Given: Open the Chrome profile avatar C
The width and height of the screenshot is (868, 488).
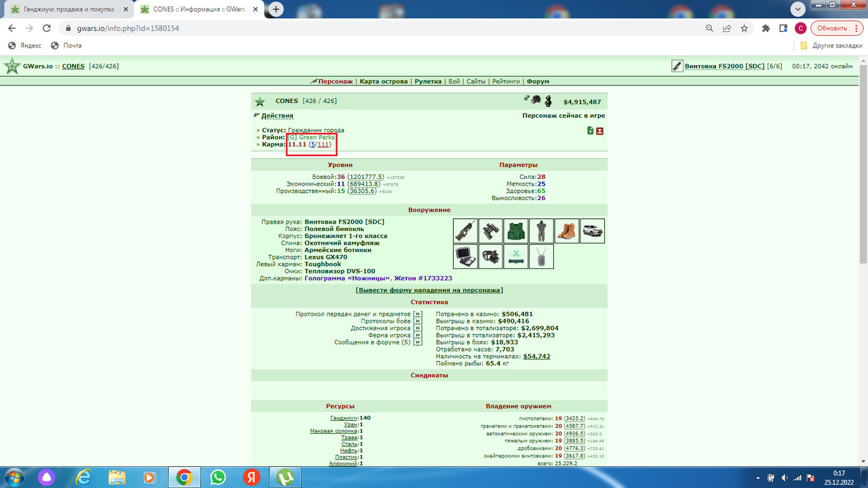Looking at the screenshot, I should click(801, 28).
